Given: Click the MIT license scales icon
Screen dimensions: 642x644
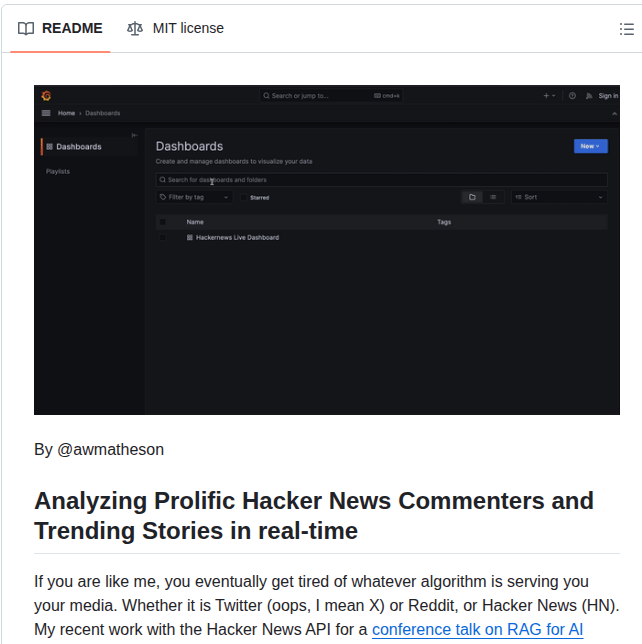Looking at the screenshot, I should tap(135, 29).
